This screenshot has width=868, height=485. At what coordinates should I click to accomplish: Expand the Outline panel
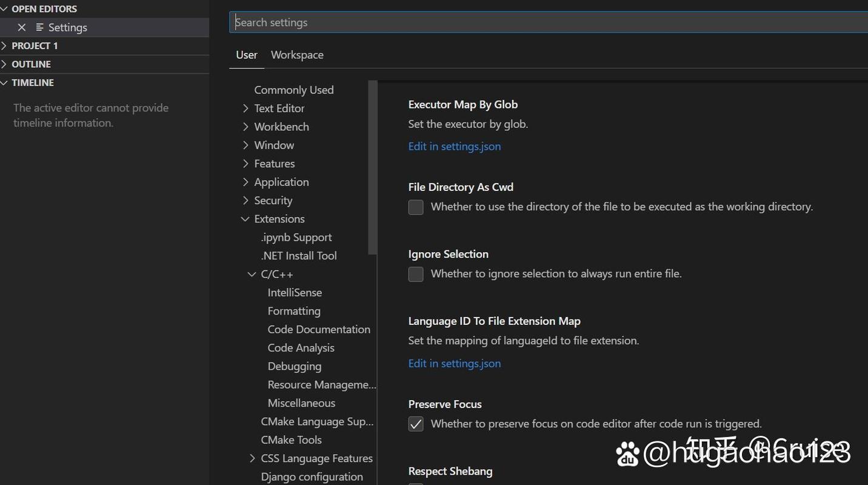coord(5,64)
